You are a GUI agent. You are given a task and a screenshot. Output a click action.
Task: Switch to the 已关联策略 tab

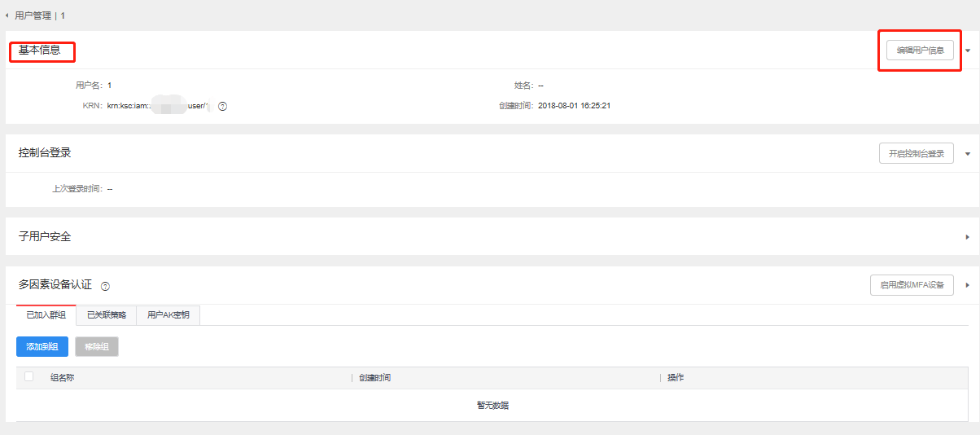coord(106,315)
